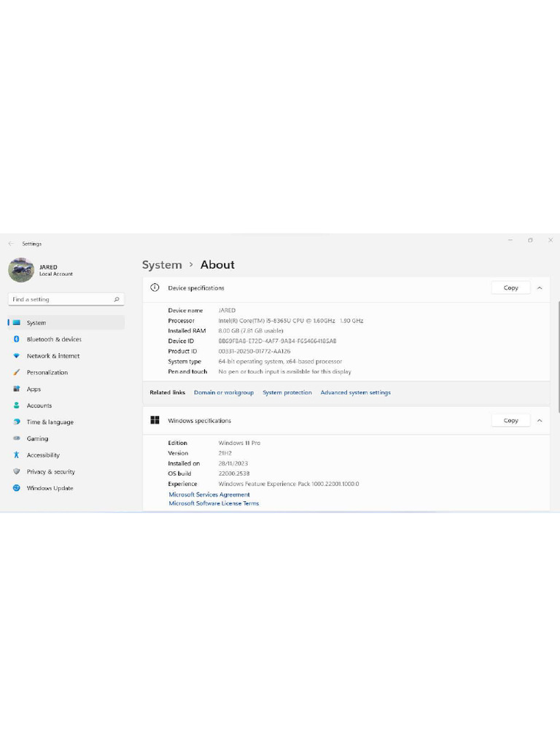Viewport: 560px width, 747px height.
Task: Click the Personalization brush icon
Action: [16, 372]
